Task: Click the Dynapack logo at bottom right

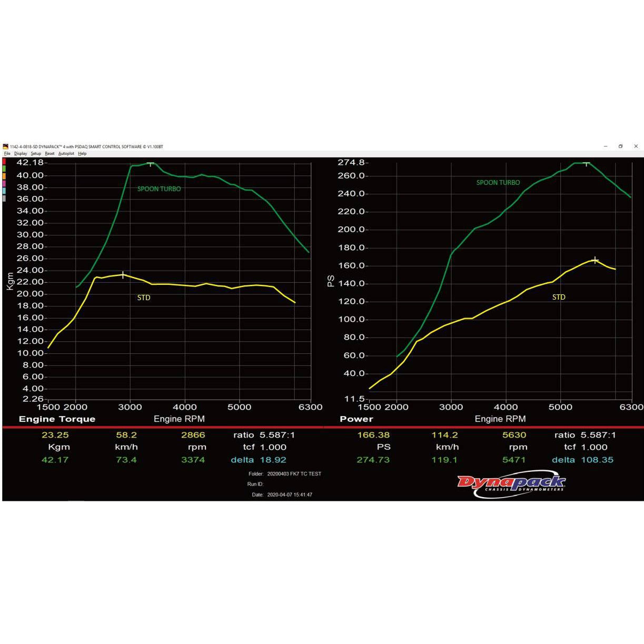Action: click(x=511, y=483)
